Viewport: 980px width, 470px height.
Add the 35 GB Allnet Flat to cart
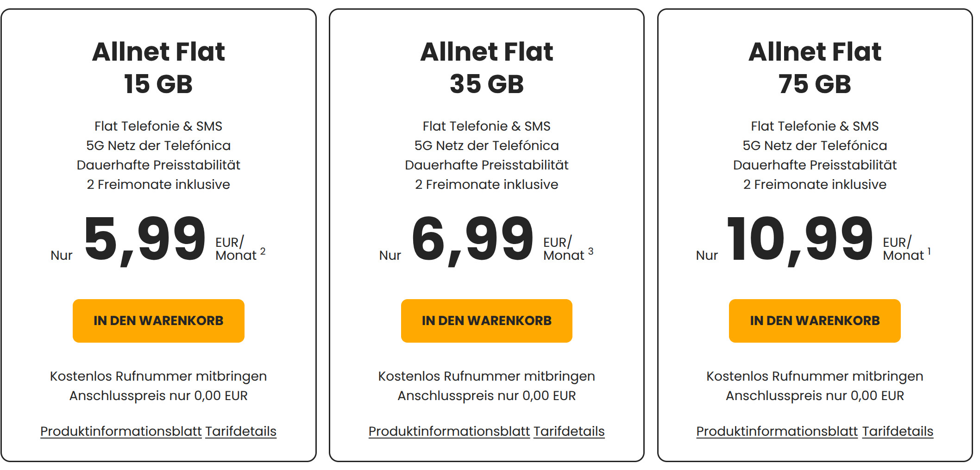pos(486,320)
